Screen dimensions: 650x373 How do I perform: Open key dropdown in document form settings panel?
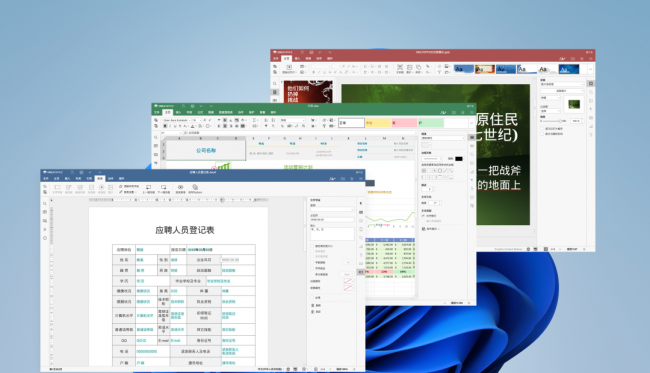coord(332,209)
